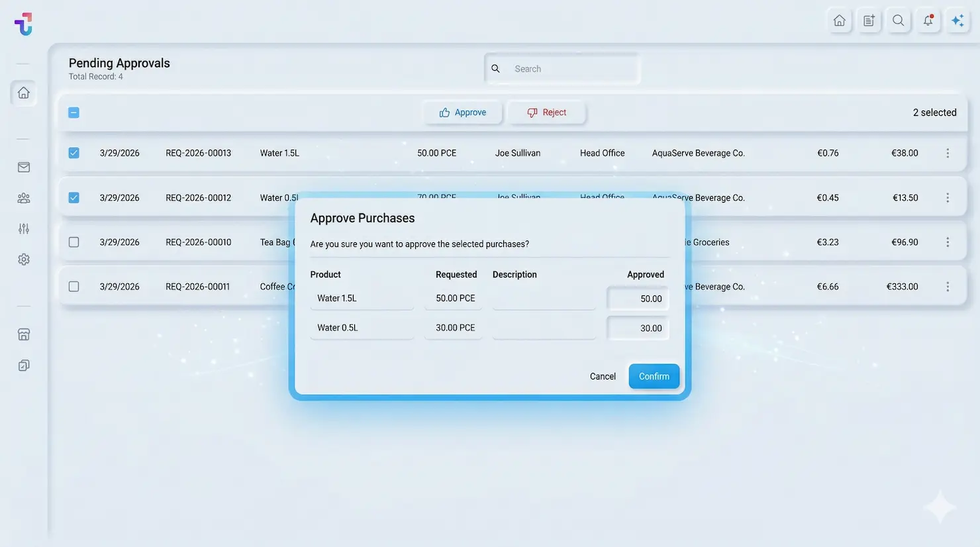Click the store icon in the sidebar
Image resolution: width=980 pixels, height=547 pixels.
point(24,334)
